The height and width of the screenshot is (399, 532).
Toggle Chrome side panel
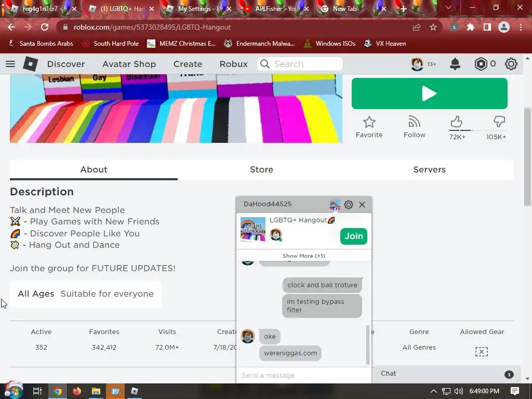487,27
